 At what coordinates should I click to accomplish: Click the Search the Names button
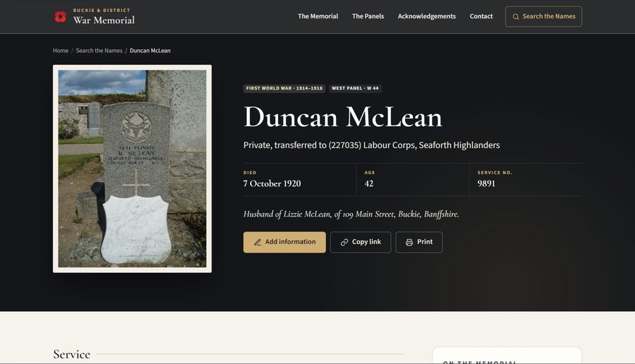point(543,17)
